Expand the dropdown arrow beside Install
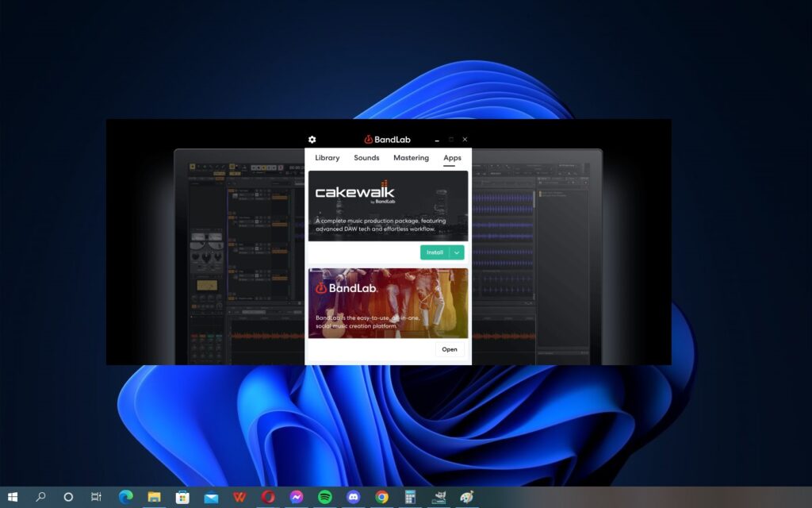812x508 pixels. (457, 252)
